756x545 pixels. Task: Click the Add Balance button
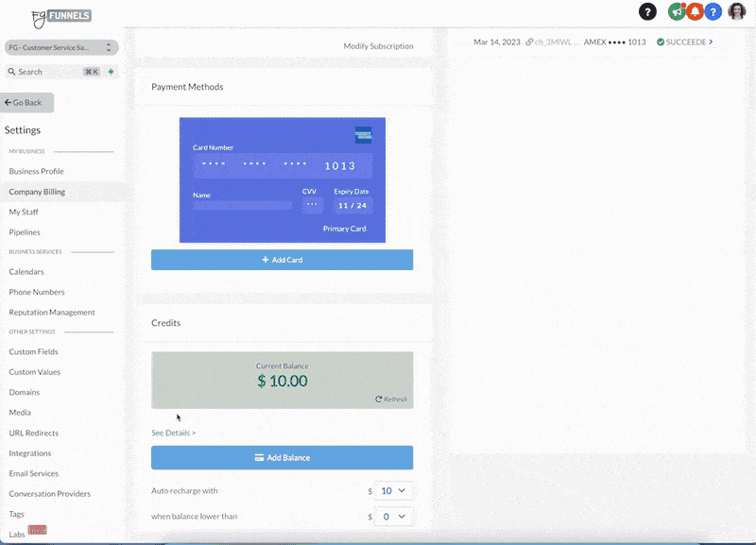282,457
